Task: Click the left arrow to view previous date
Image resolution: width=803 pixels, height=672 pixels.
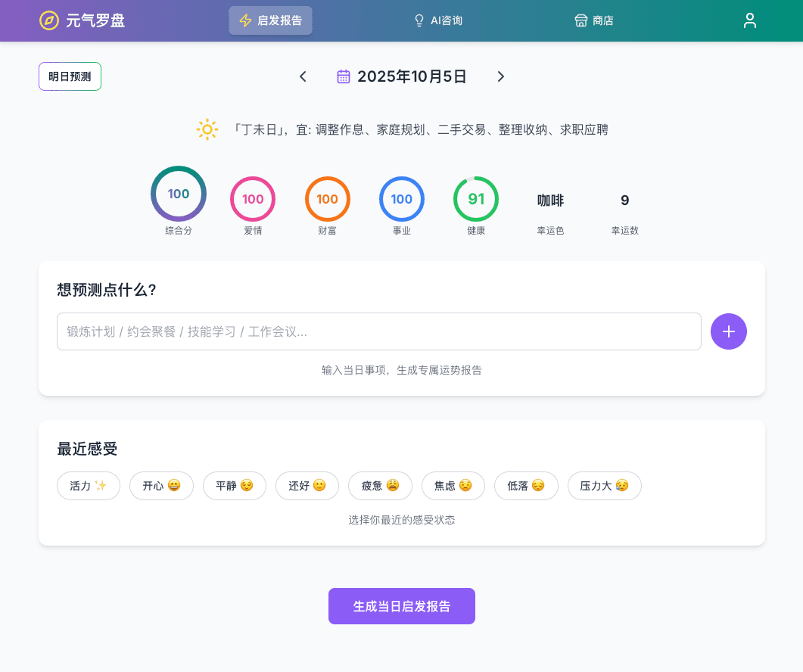Action: point(303,76)
